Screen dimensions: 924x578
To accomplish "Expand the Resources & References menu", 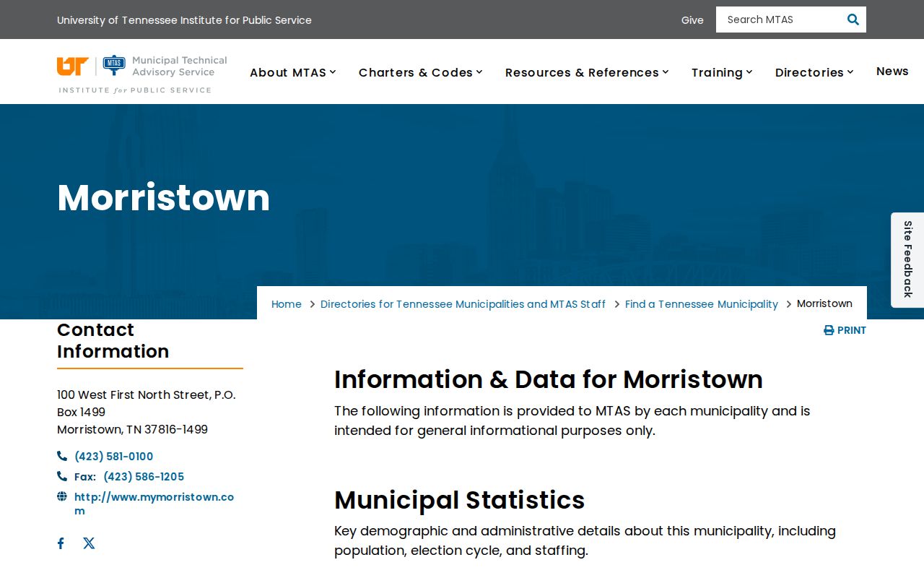I will point(587,72).
